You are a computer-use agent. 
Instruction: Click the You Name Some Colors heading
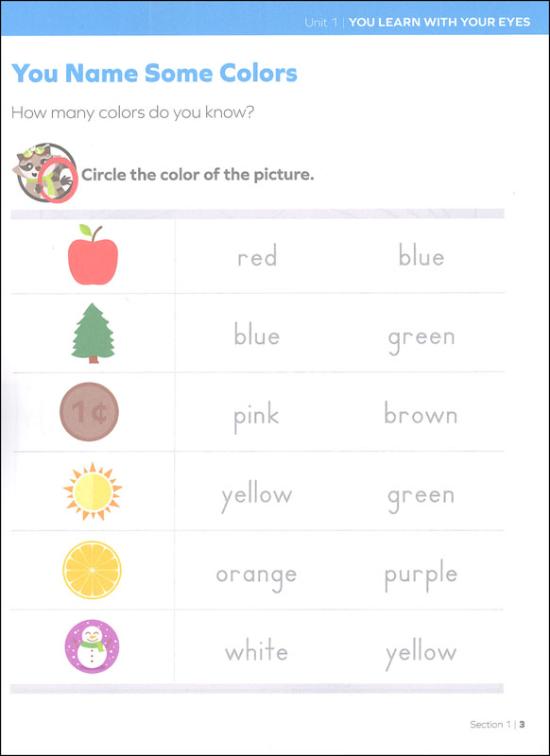(154, 74)
